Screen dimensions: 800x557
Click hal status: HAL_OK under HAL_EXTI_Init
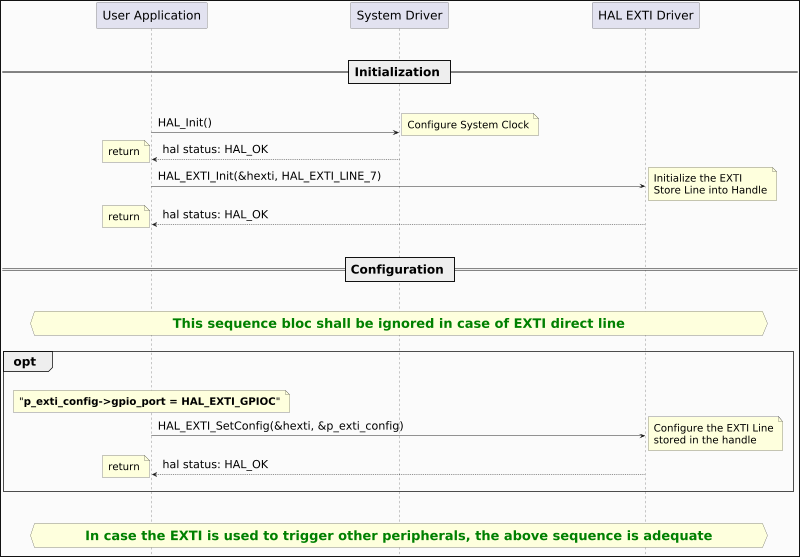click(215, 214)
